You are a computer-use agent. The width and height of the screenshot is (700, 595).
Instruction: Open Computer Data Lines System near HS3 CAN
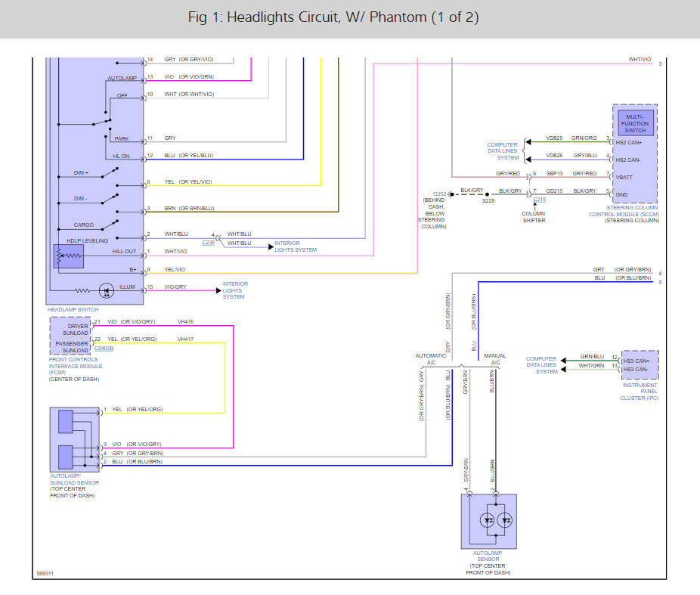point(541,365)
